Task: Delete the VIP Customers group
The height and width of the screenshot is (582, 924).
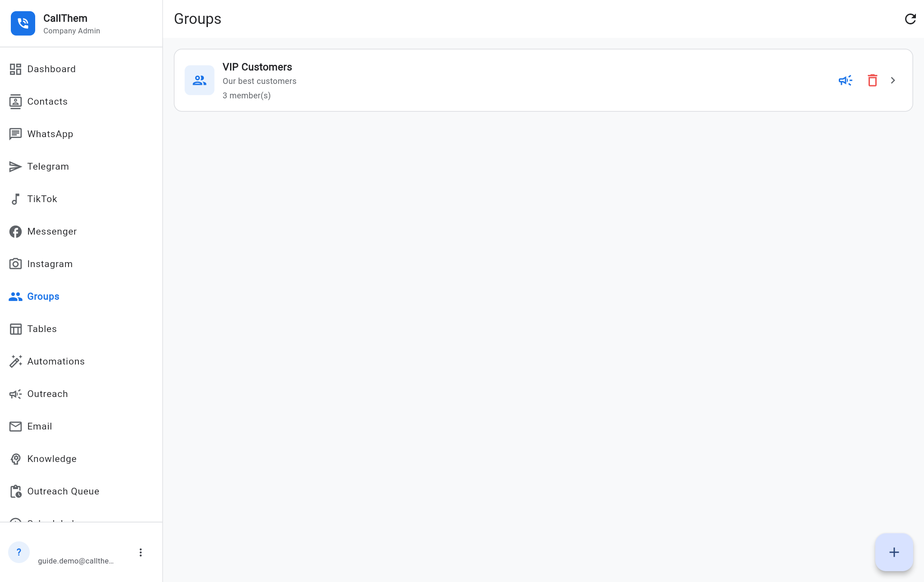Action: pyautogui.click(x=872, y=80)
